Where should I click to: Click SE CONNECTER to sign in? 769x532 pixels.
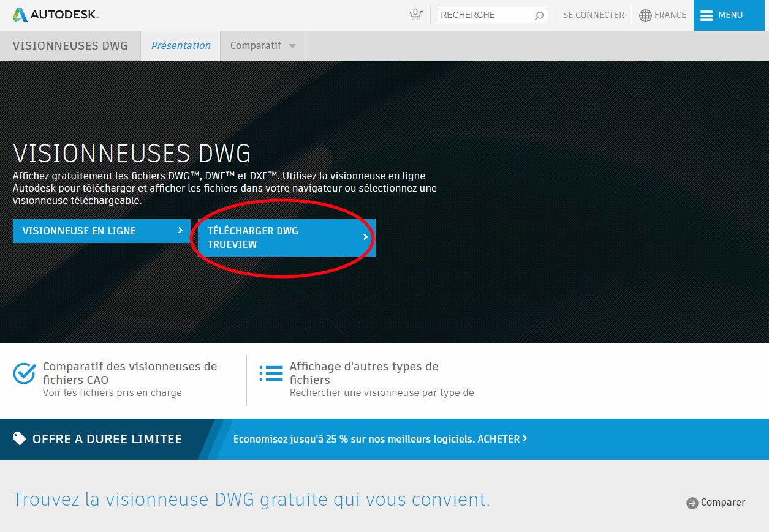[594, 15]
